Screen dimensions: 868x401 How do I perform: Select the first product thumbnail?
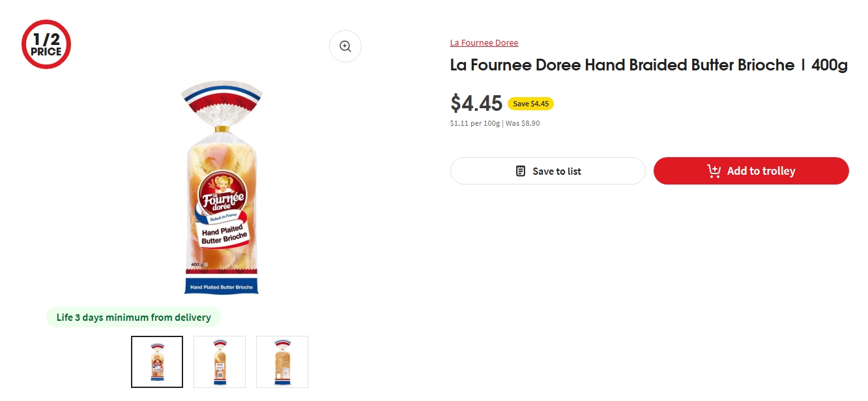(x=157, y=362)
